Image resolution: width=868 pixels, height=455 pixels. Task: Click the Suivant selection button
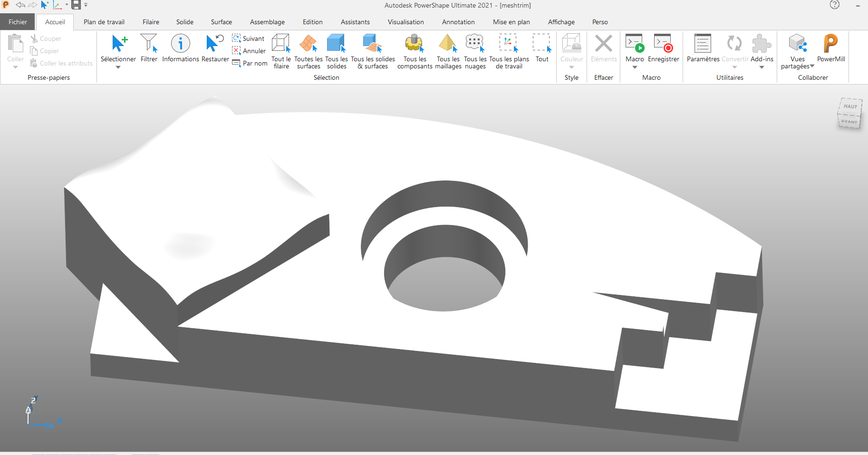pyautogui.click(x=249, y=38)
